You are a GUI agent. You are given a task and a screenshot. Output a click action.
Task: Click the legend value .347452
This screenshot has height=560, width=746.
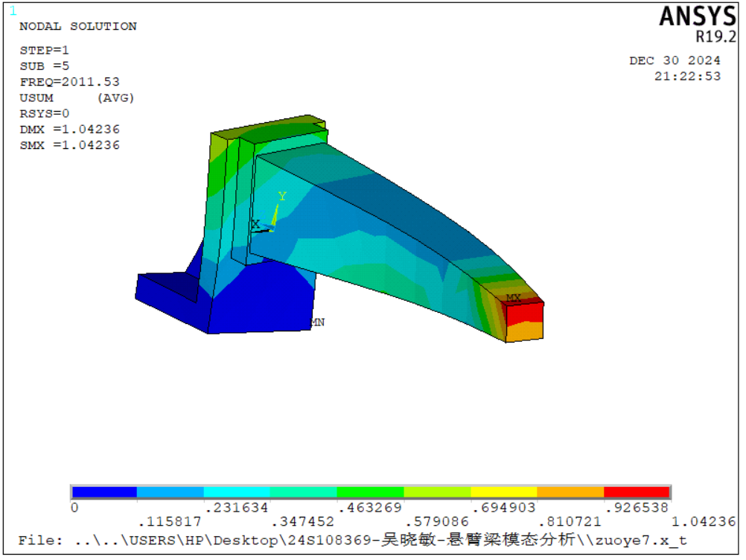302,521
